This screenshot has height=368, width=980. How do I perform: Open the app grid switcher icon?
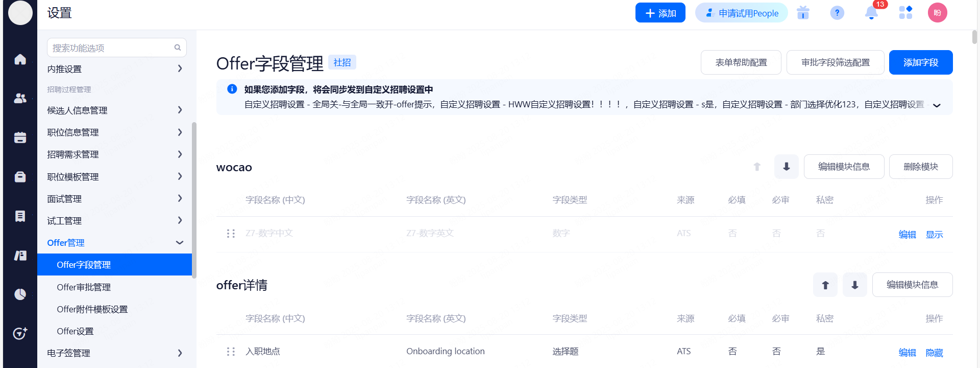[905, 13]
